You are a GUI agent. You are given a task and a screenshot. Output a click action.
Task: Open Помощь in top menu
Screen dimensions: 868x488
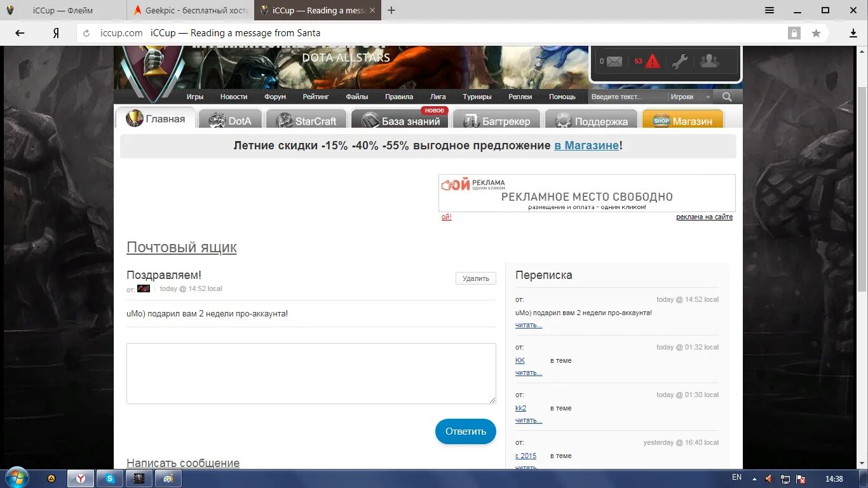[x=562, y=97]
